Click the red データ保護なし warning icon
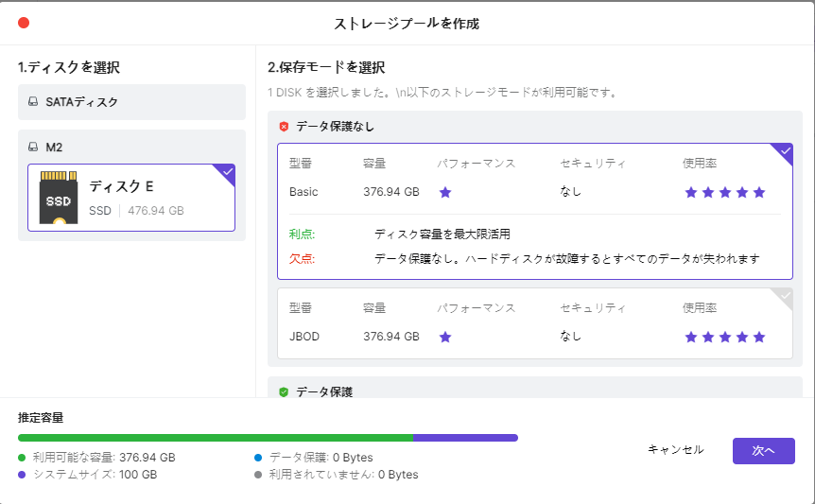Viewport: 815px width, 504px height. pyautogui.click(x=284, y=126)
